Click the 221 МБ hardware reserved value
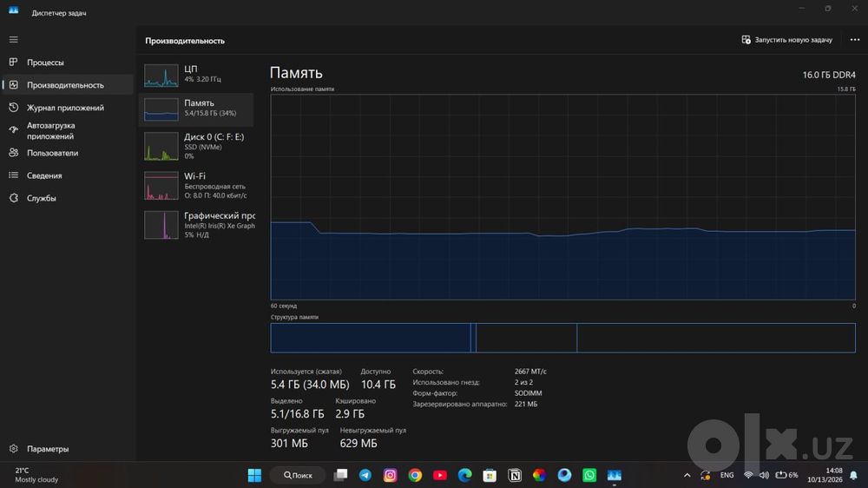Viewport: 868px width, 488px height. click(526, 404)
